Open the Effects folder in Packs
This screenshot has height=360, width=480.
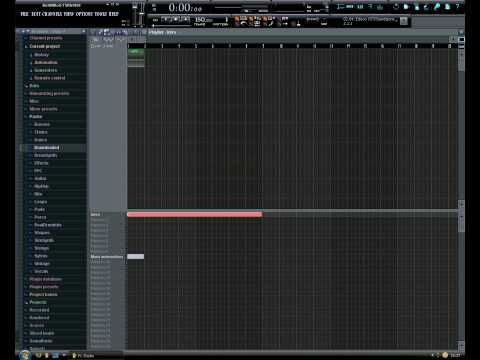41,163
